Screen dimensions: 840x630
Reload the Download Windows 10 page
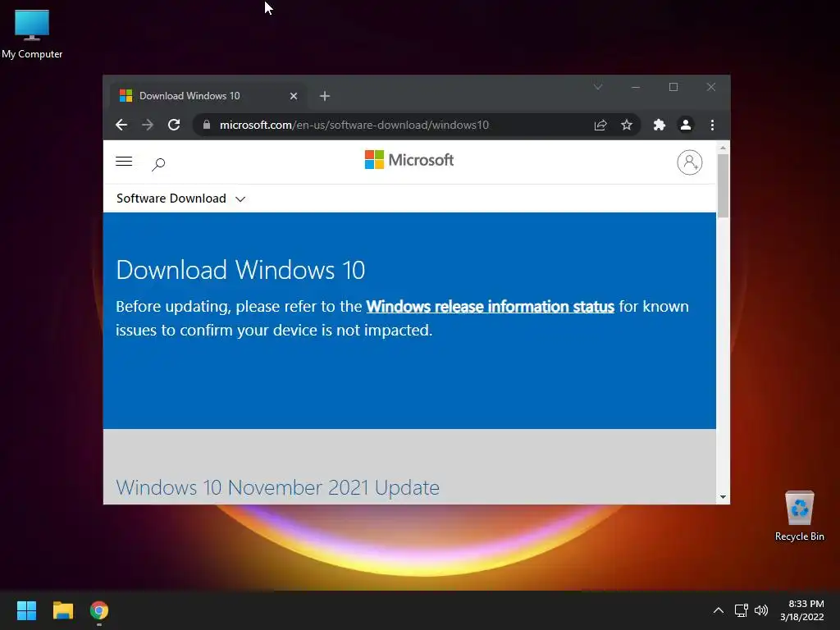pos(174,125)
